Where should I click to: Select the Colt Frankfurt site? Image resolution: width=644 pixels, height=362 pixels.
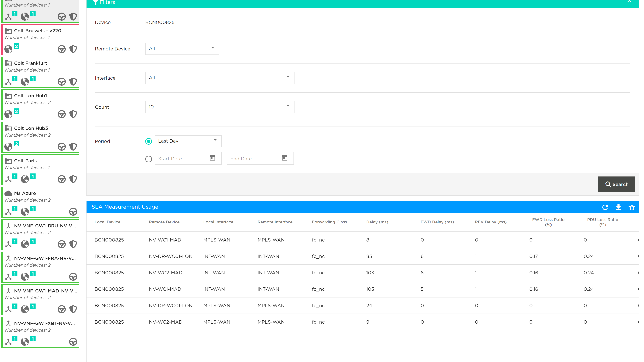40,72
